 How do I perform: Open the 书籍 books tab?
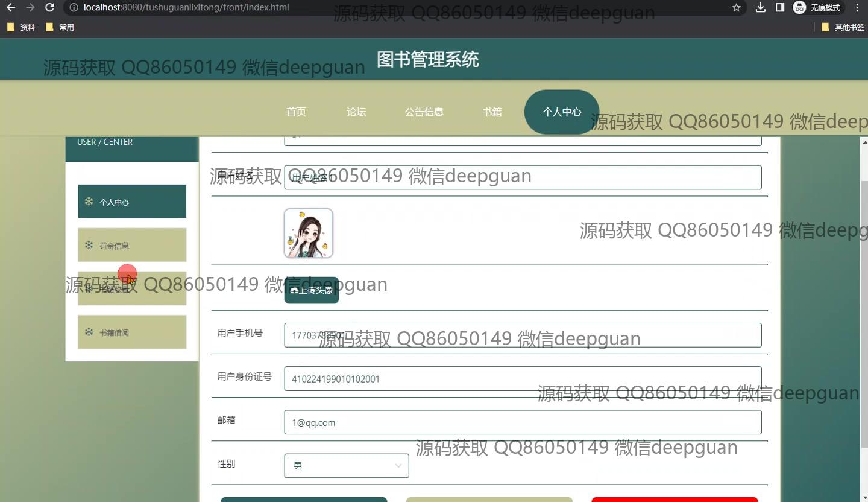click(492, 112)
